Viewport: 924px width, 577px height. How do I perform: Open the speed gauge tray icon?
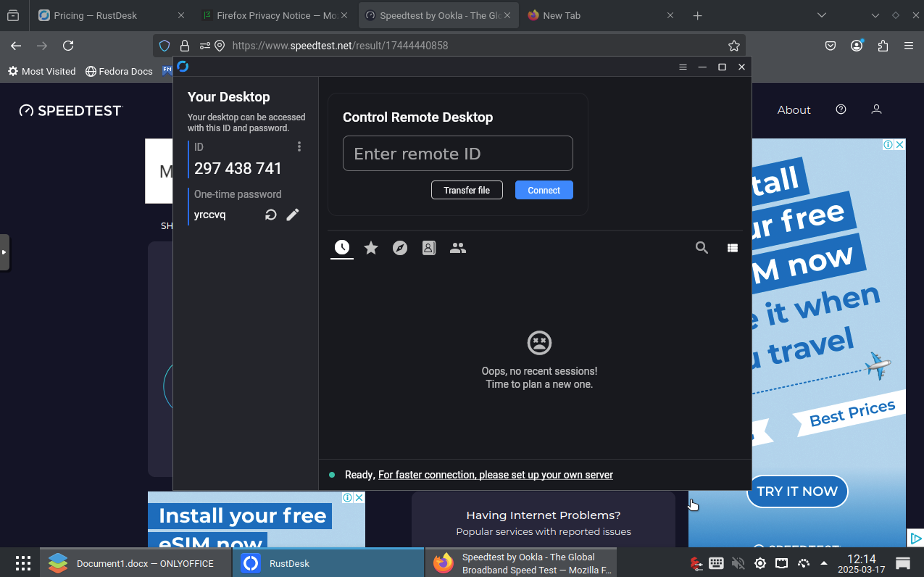tap(803, 563)
